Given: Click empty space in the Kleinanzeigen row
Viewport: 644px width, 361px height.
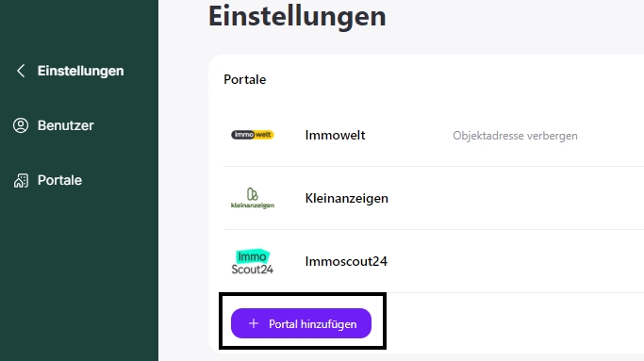Looking at the screenshot, I should coord(513,198).
